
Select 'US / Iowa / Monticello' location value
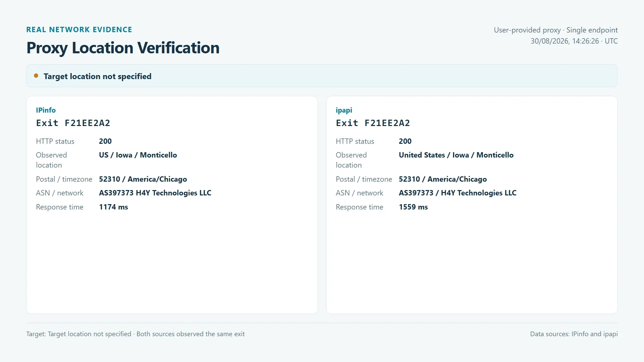(138, 155)
